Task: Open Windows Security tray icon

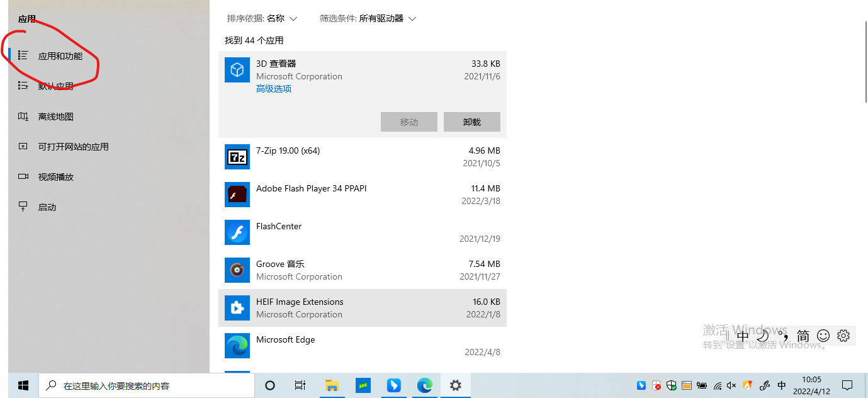Action: (x=672, y=385)
